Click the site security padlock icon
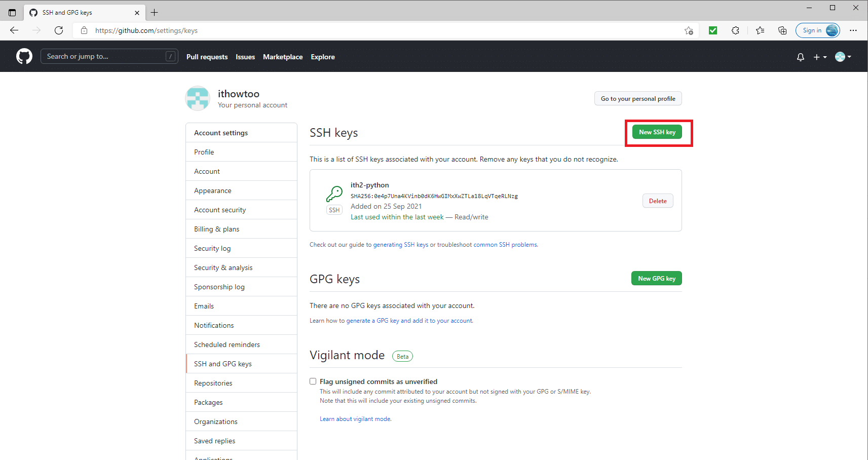The width and height of the screenshot is (868, 460). [x=84, y=30]
